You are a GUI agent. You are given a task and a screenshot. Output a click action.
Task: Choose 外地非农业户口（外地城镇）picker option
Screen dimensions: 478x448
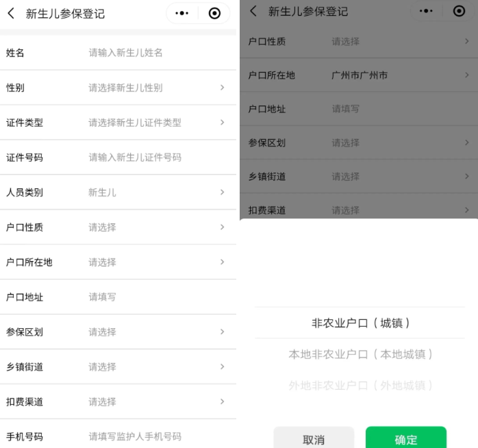[x=360, y=386]
